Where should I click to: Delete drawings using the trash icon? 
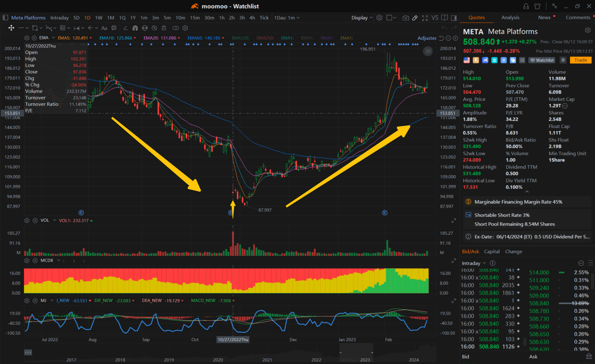click(x=164, y=28)
